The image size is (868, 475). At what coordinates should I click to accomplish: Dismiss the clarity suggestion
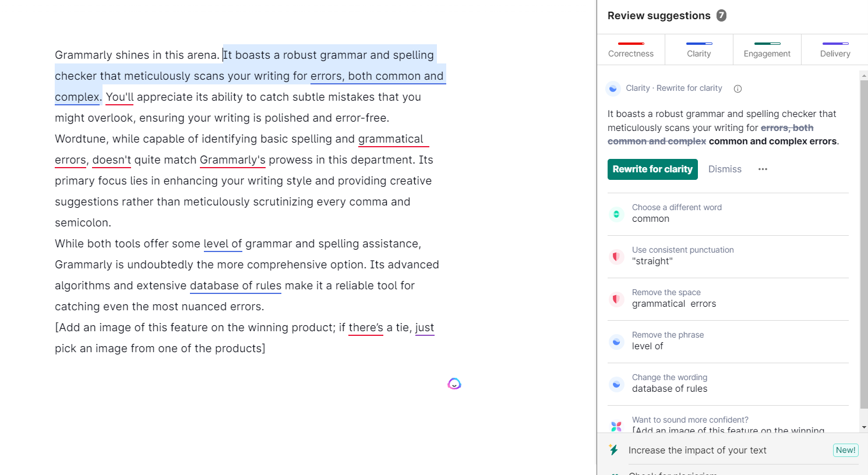point(725,169)
